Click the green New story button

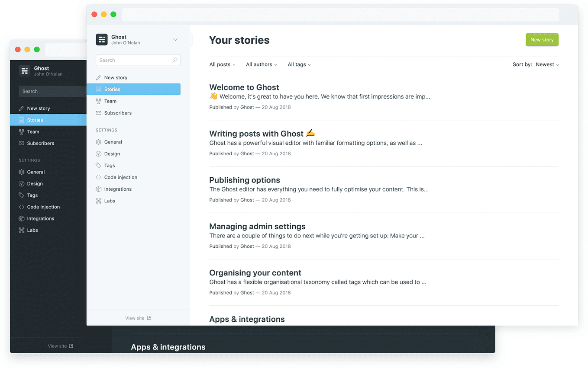(542, 39)
